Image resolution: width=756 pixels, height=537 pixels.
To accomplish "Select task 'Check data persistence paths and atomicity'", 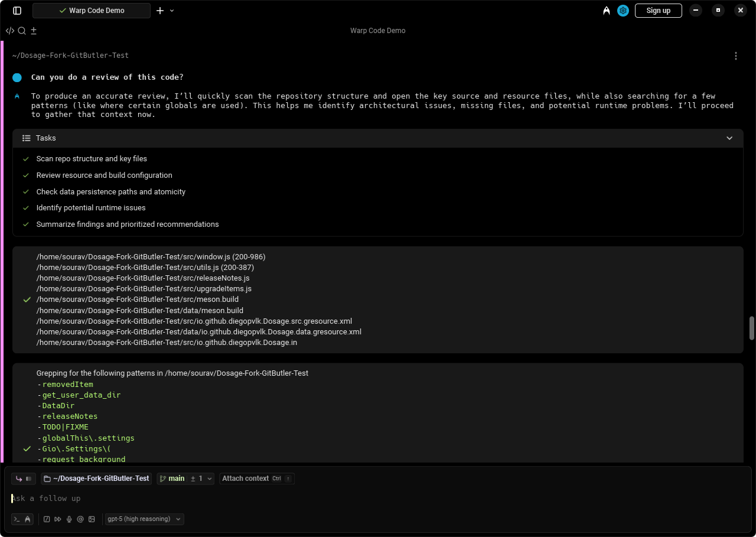I will click(x=111, y=192).
